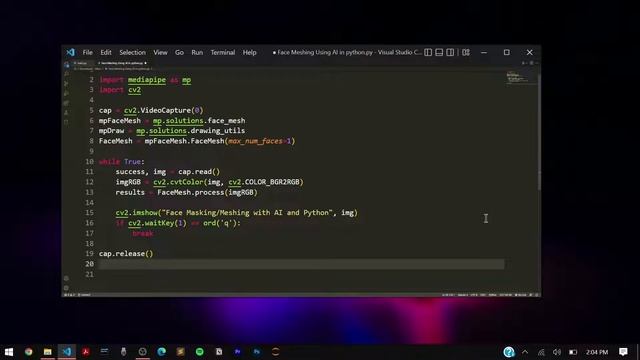This screenshot has height=360, width=640.
Task: Click the battery status tray icon
Action: (x=573, y=352)
